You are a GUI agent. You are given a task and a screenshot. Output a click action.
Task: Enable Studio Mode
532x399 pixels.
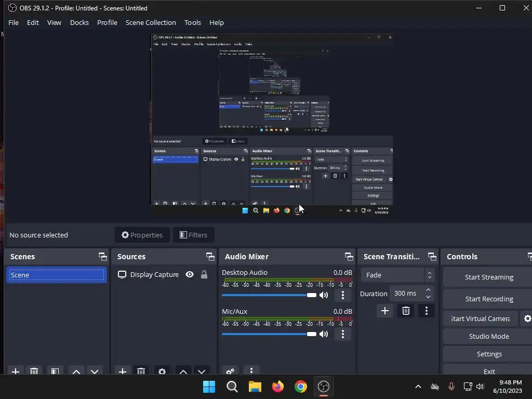click(x=488, y=336)
